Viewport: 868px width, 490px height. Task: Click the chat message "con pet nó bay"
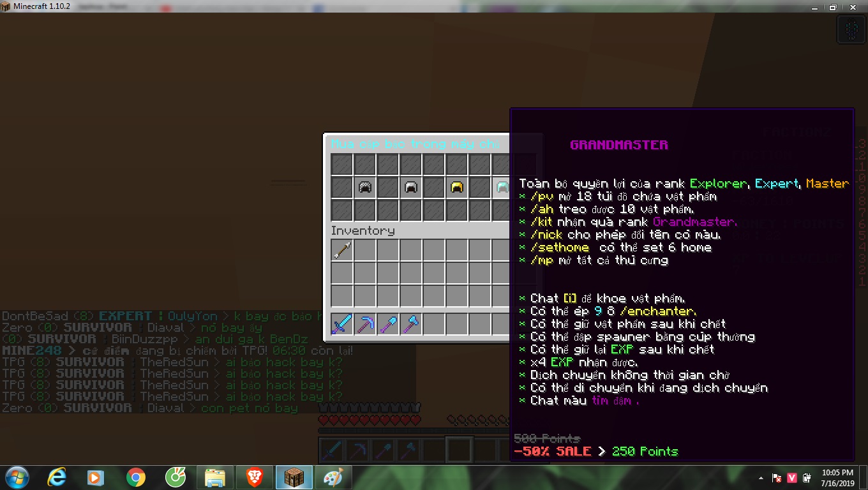[250, 408]
